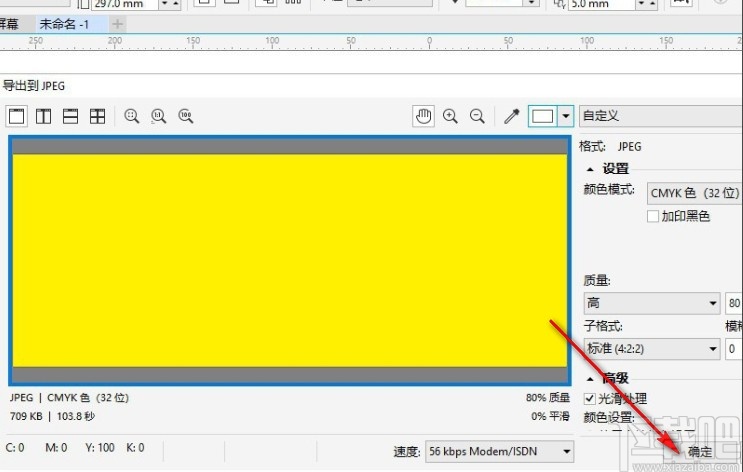Click the 确定 button
This screenshot has width=743, height=472.
(x=700, y=452)
